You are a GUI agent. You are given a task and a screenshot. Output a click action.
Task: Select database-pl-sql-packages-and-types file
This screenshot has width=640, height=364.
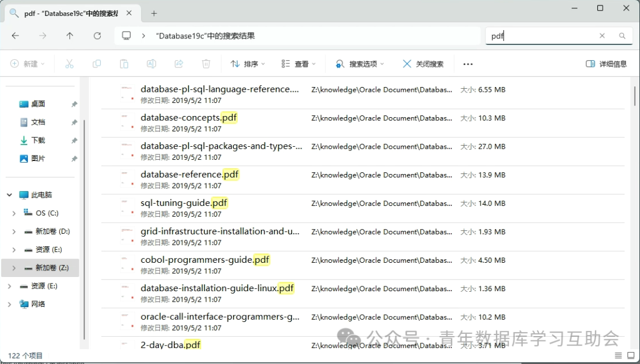(x=221, y=146)
